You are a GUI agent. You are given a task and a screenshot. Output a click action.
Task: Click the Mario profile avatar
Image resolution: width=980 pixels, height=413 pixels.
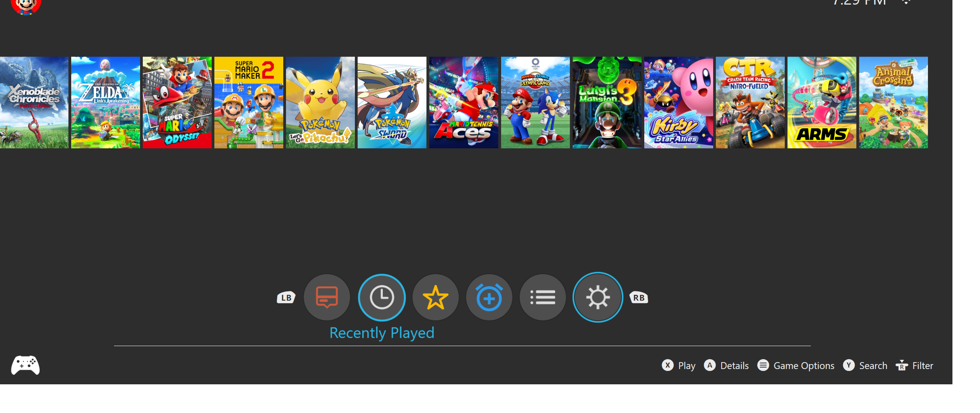pos(26,6)
